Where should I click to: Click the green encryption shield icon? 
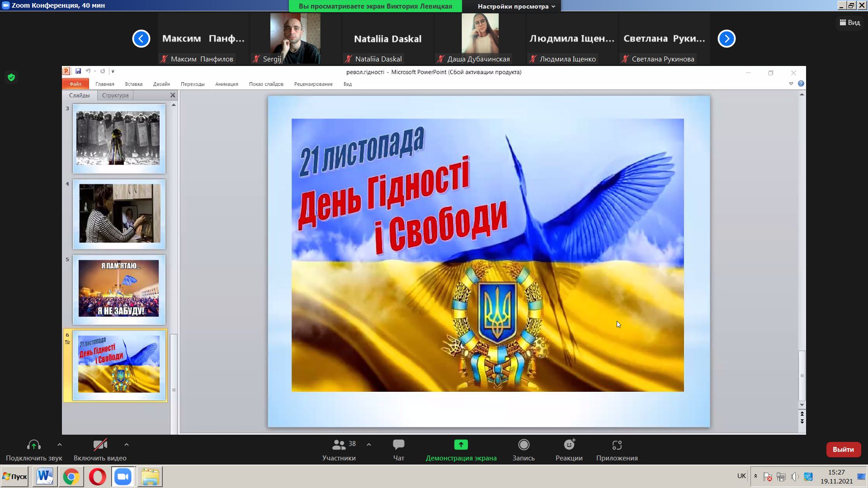pyautogui.click(x=11, y=77)
